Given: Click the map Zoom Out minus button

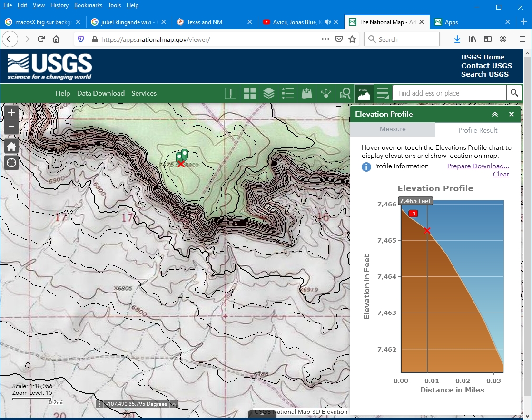Looking at the screenshot, I should tap(11, 127).
